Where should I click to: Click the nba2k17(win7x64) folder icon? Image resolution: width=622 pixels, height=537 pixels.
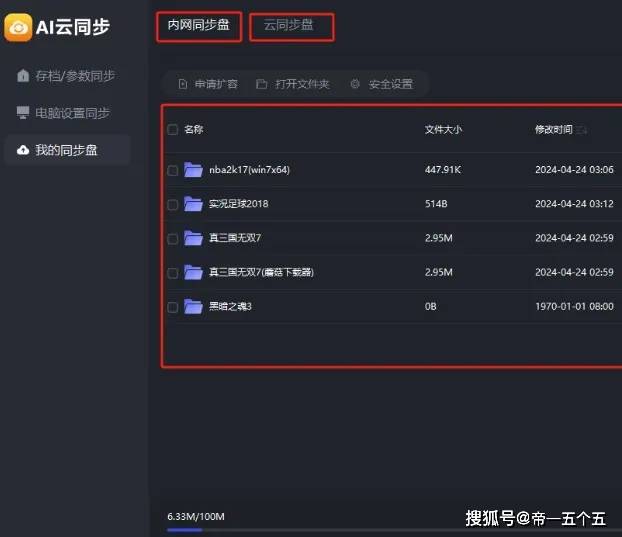point(193,170)
